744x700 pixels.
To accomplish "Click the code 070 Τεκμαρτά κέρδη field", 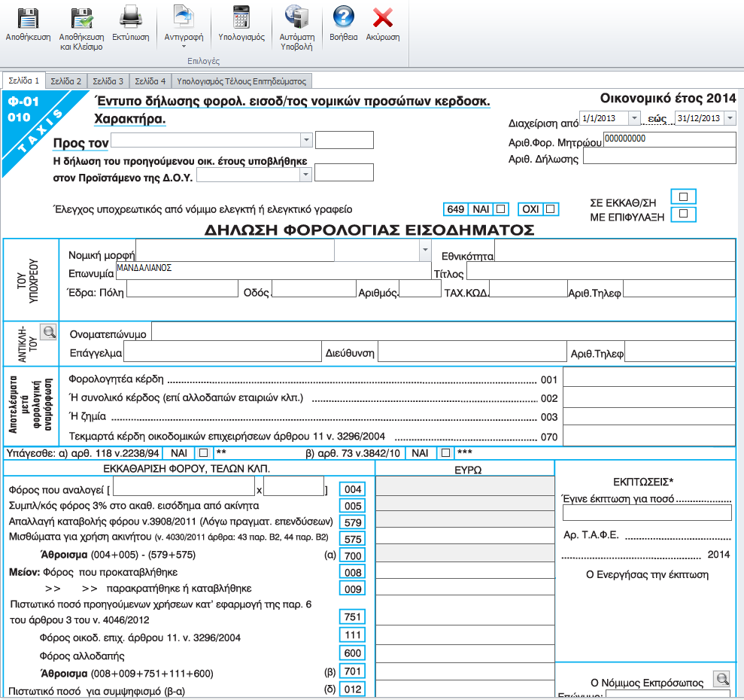I will 649,435.
